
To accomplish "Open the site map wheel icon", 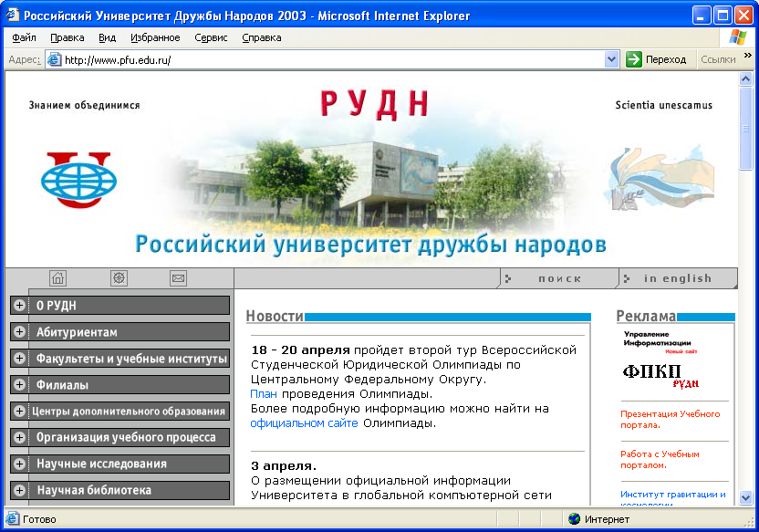I will click(x=119, y=278).
